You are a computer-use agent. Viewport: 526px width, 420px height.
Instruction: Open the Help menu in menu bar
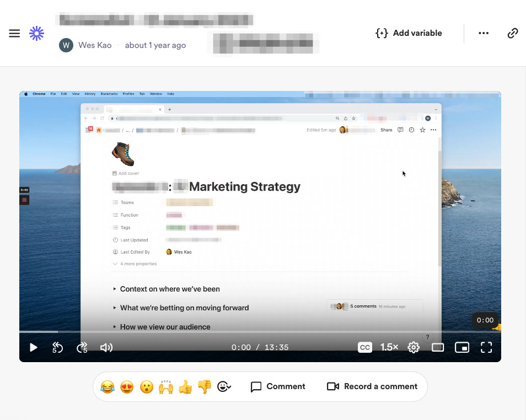click(x=170, y=94)
